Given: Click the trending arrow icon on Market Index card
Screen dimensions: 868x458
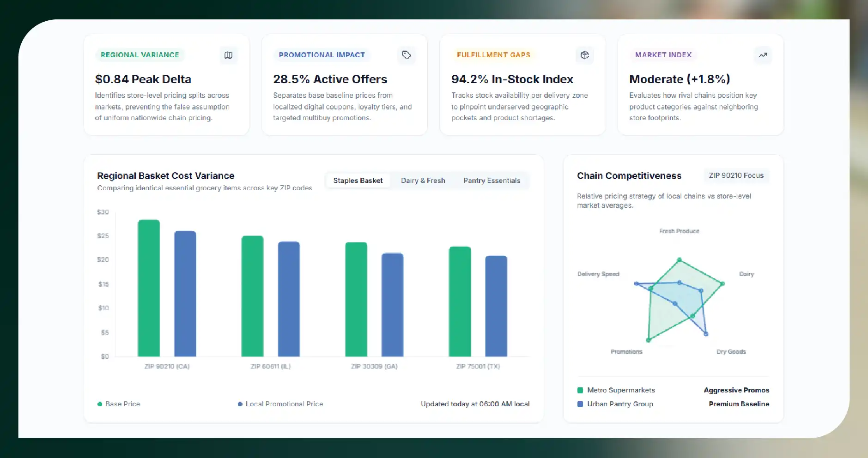Looking at the screenshot, I should (x=763, y=55).
